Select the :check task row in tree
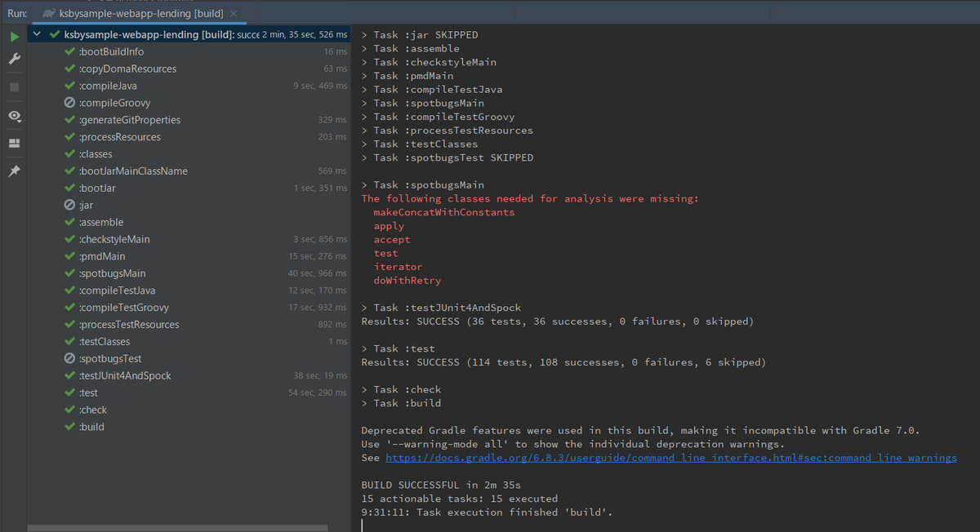980x532 pixels. tap(189, 410)
